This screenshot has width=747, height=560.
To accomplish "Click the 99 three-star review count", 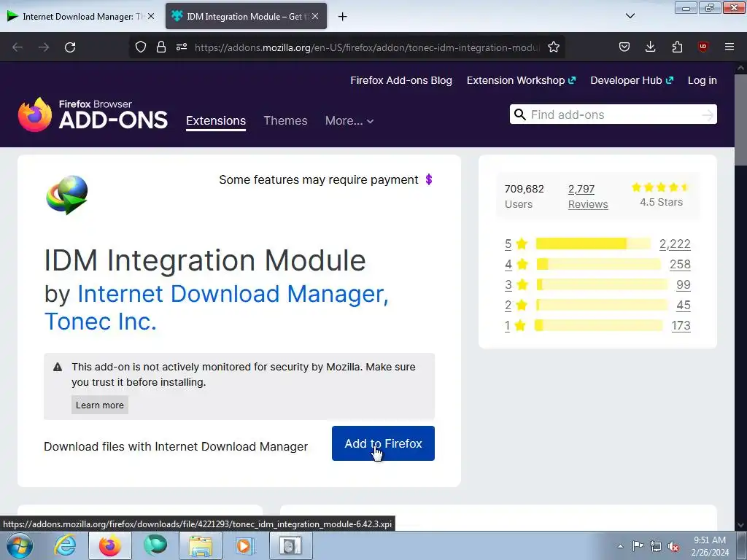I will point(683,285).
